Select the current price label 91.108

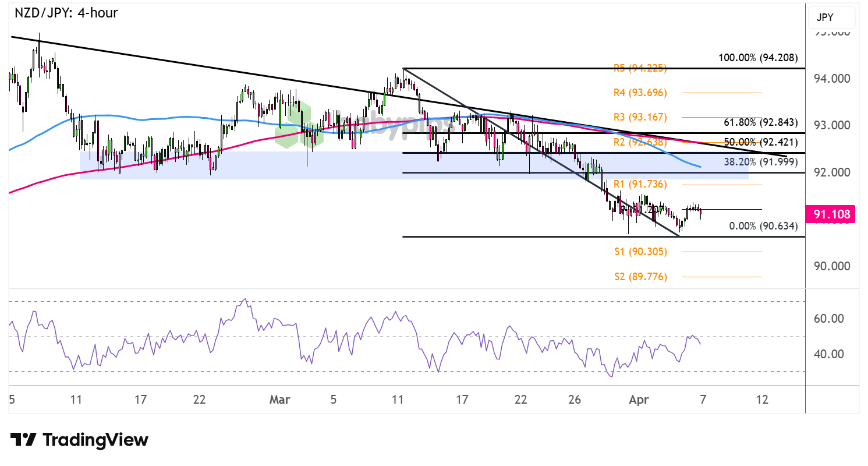[x=831, y=215]
